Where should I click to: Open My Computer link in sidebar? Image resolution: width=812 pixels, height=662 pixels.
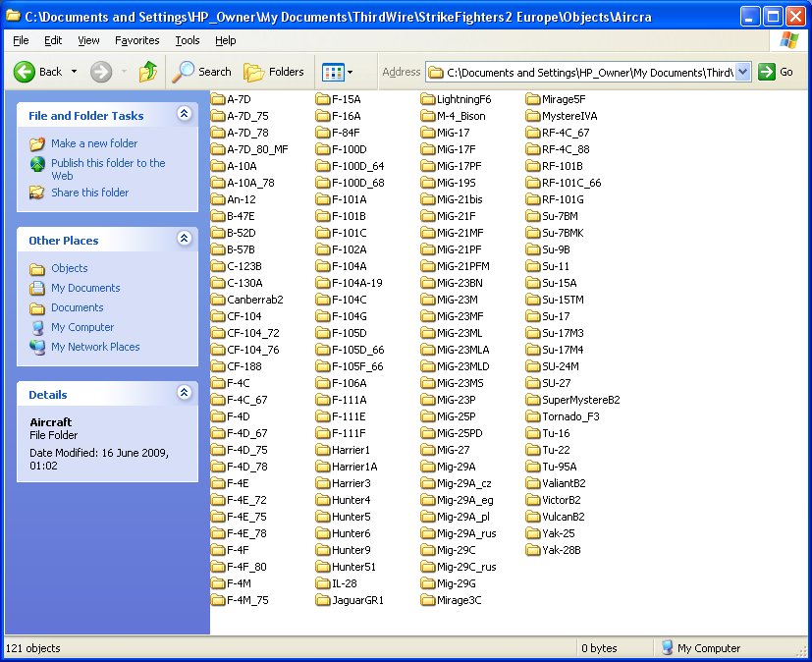[x=82, y=327]
